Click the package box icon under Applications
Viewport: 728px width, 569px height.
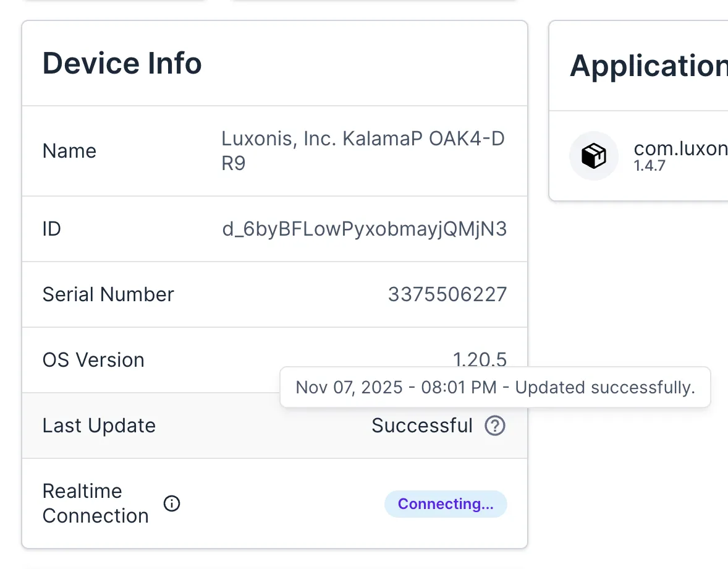click(x=593, y=156)
